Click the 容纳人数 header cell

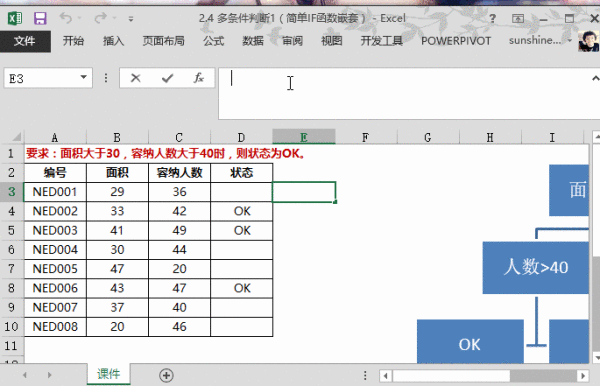(179, 173)
